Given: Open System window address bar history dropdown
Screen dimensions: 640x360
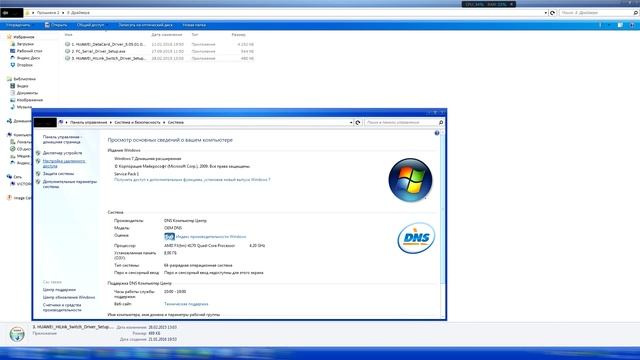Looking at the screenshot, I should coord(351,122).
